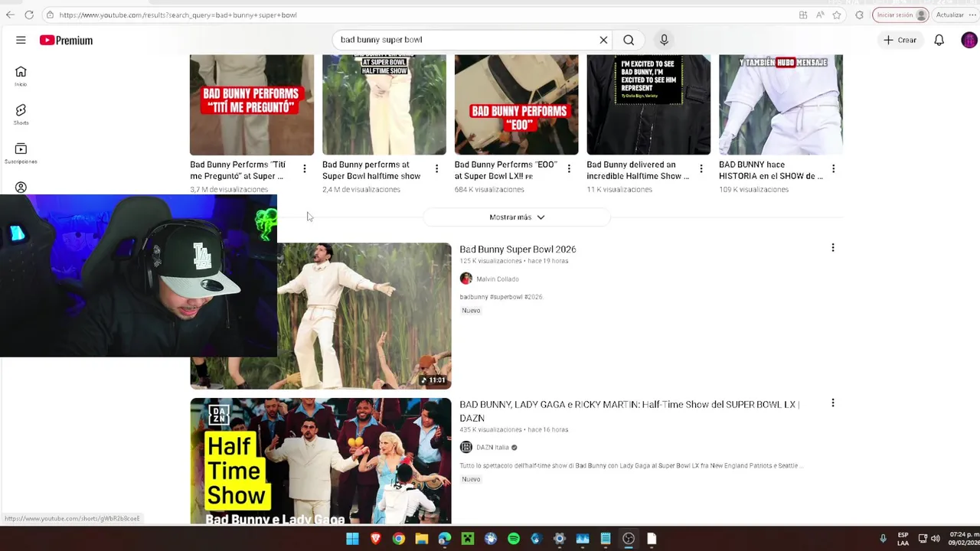Screen dimensions: 980x551
Task: Open the browser settings three-dots menu
Action: [x=973, y=15]
